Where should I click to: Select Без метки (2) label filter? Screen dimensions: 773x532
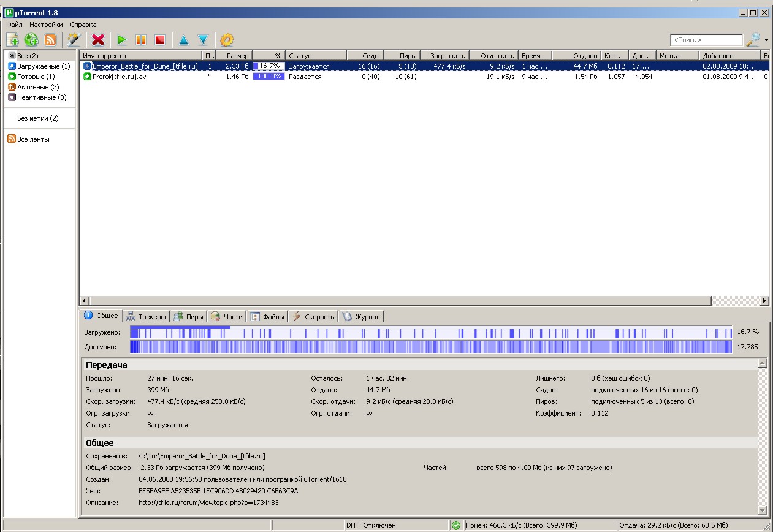tap(38, 118)
